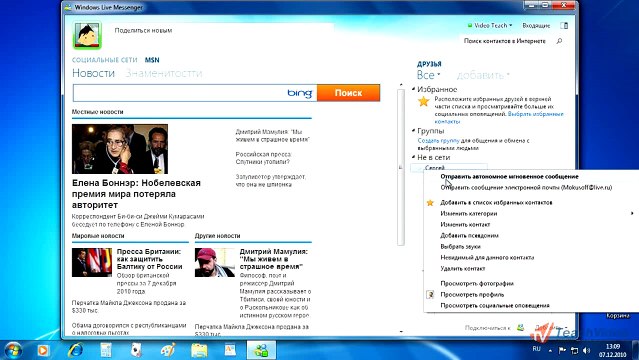Click the Messenger taskbar button
Image resolution: width=639 pixels, height=360 pixels.
point(261,350)
